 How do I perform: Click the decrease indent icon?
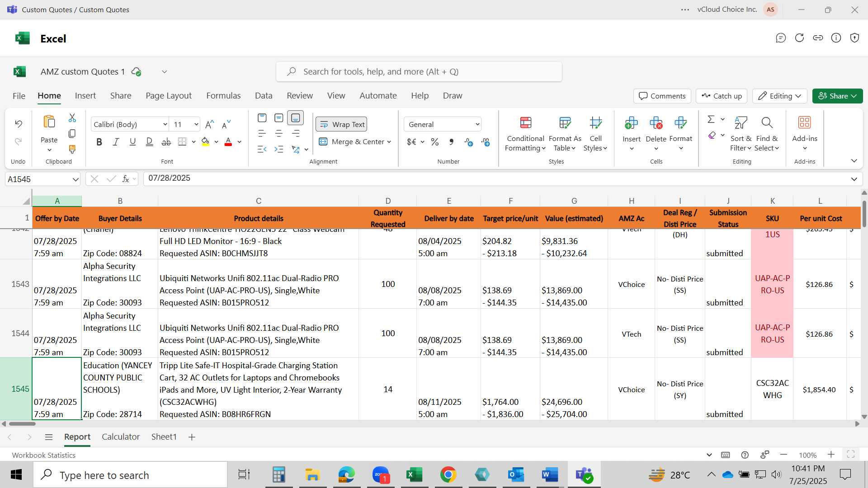click(262, 150)
